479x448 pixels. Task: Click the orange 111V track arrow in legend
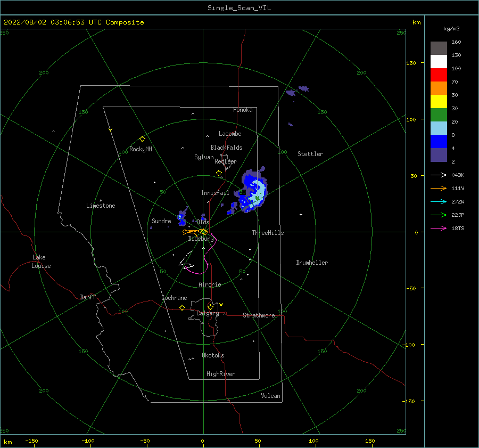click(x=439, y=189)
